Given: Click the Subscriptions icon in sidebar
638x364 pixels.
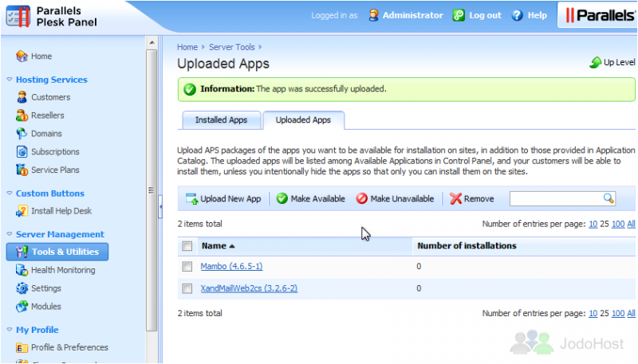Looking at the screenshot, I should [22, 151].
